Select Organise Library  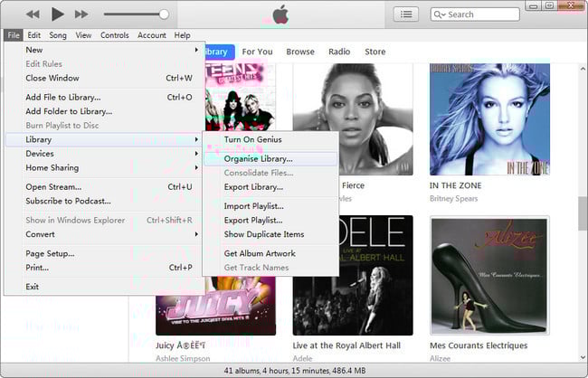click(270, 159)
